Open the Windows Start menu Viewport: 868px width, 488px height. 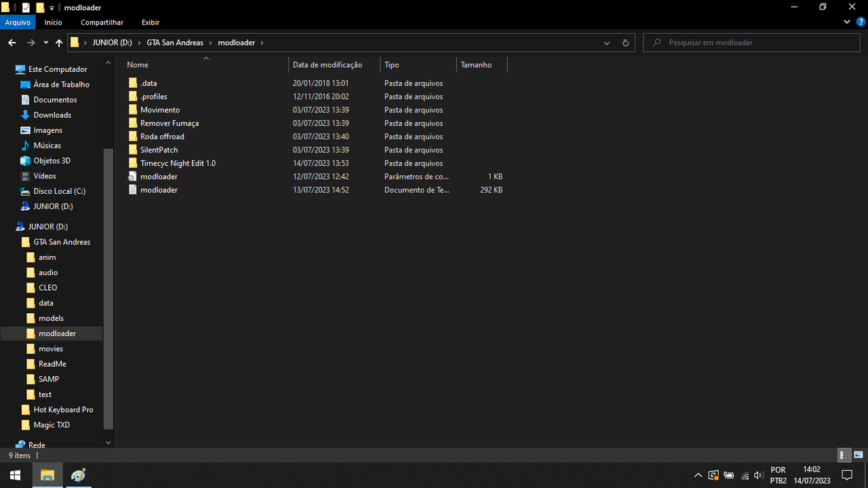[15, 475]
